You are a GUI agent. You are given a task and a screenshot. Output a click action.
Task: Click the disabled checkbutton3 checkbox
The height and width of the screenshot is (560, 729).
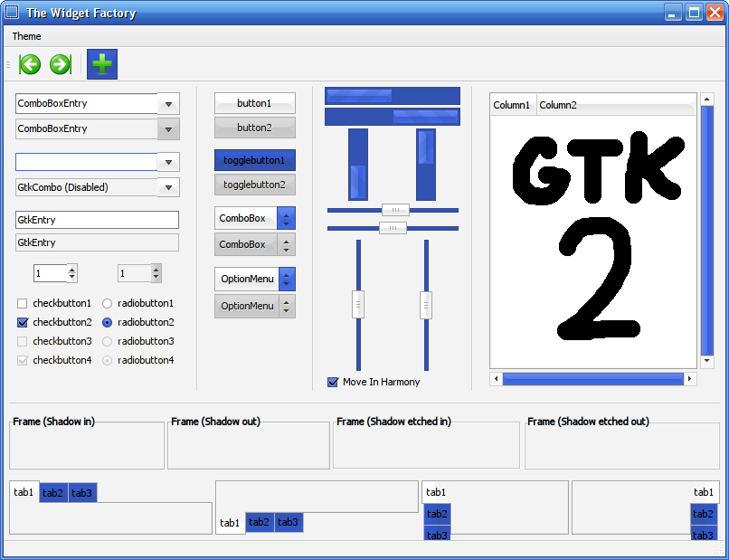tap(22, 341)
